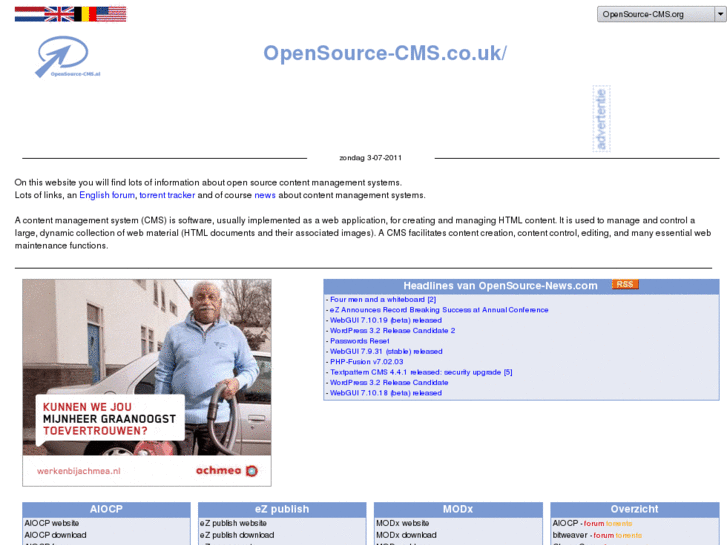Open WebGUI 7.10.19 (beta) released headline
Image resolution: width=727 pixels, height=545 pixels.
point(386,320)
